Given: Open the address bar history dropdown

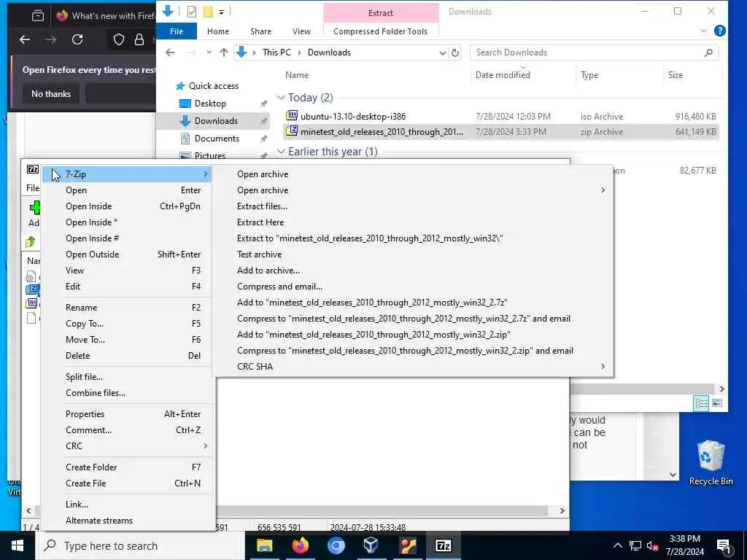Looking at the screenshot, I should click(443, 52).
